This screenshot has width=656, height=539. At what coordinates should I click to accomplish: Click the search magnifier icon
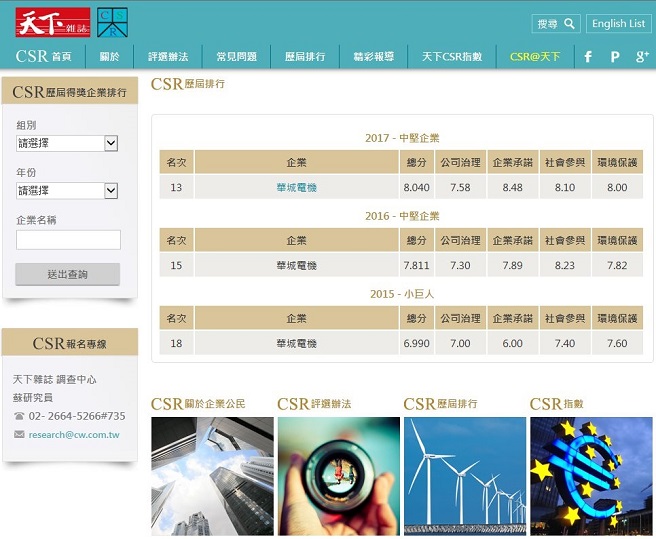(569, 23)
